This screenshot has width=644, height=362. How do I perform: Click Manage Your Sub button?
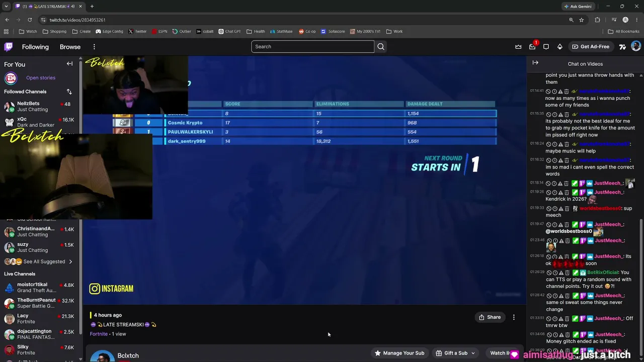399,353
